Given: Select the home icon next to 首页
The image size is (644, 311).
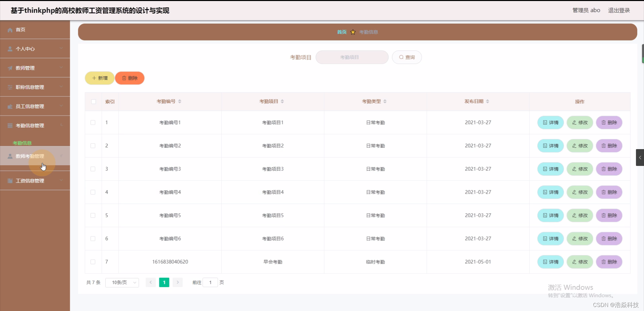Looking at the screenshot, I should 10,30.
